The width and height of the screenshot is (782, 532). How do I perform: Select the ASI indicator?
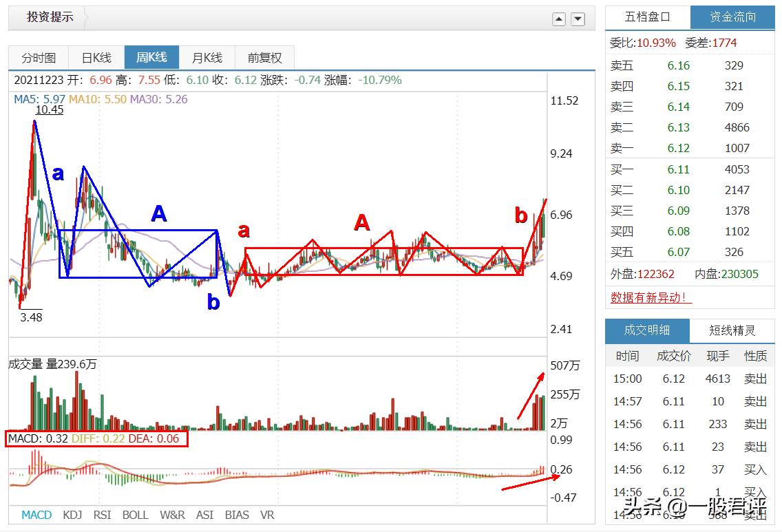tap(204, 515)
